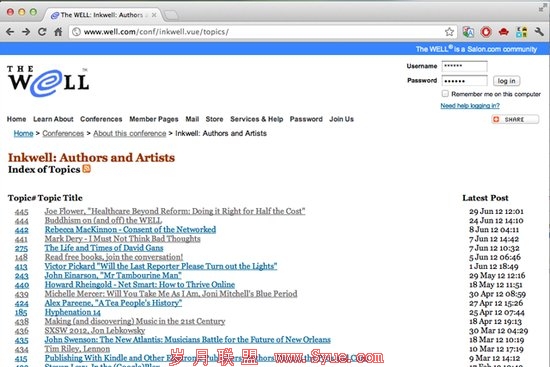Follow the Conferences breadcrumb link

[x=63, y=134]
